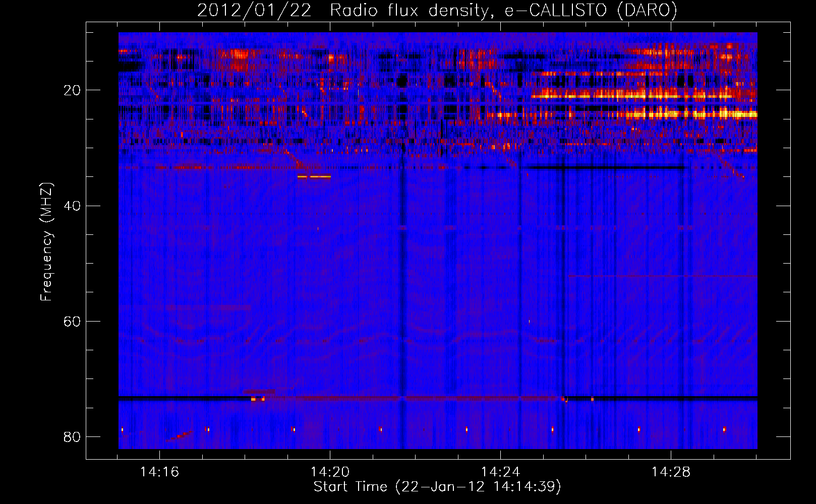The image size is (816, 504).
Task: Click the 40 MHz frequency tick label
Action: [72, 206]
